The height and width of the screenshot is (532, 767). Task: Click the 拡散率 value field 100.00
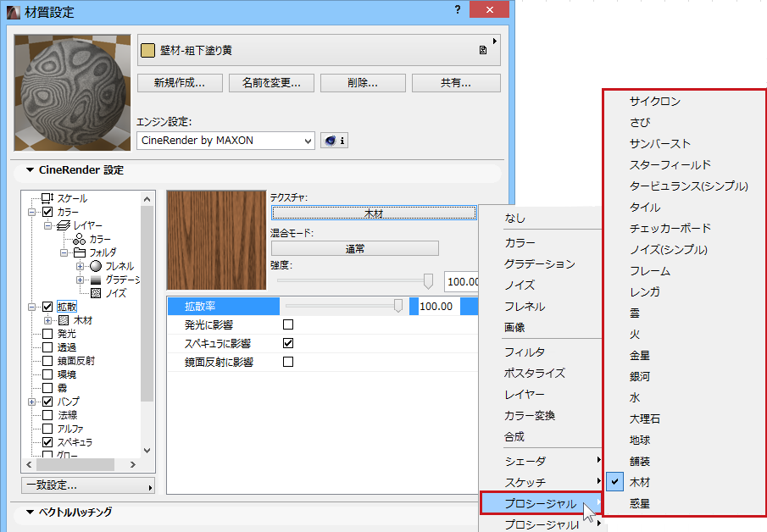tap(439, 307)
